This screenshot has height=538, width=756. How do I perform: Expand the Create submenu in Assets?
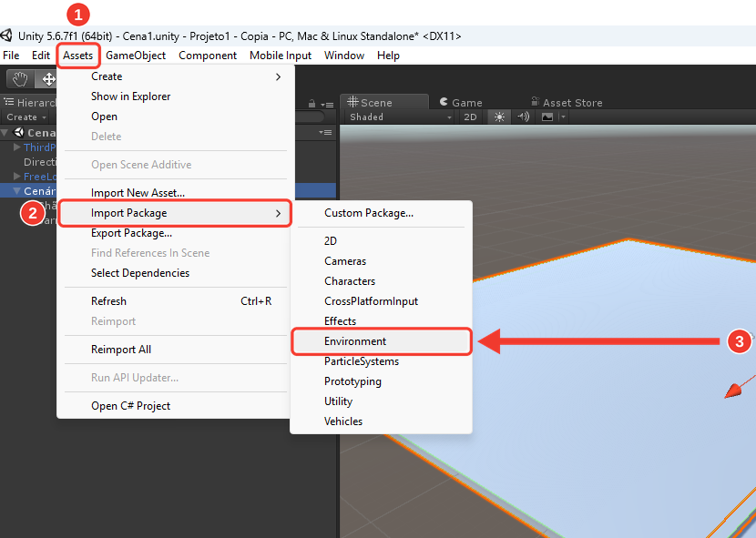tap(176, 76)
